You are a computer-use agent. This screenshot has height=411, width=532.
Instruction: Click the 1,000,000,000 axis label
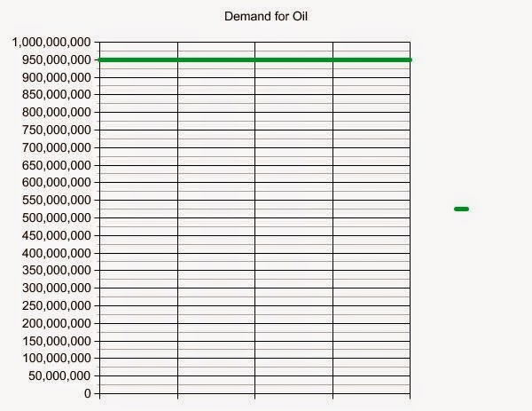tap(51, 43)
